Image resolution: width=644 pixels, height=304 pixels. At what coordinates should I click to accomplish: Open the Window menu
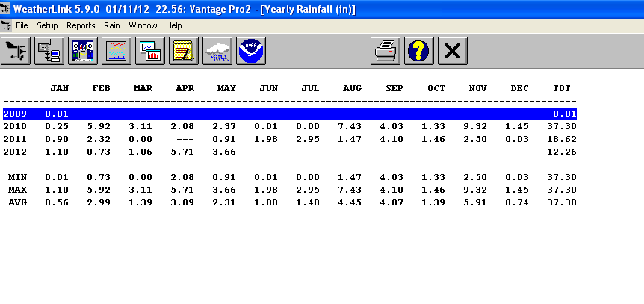coord(143,25)
